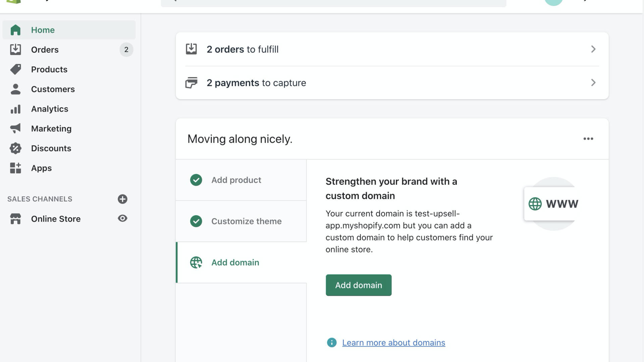
Task: Open the 2 payments to capture chevron
Action: coord(593,82)
